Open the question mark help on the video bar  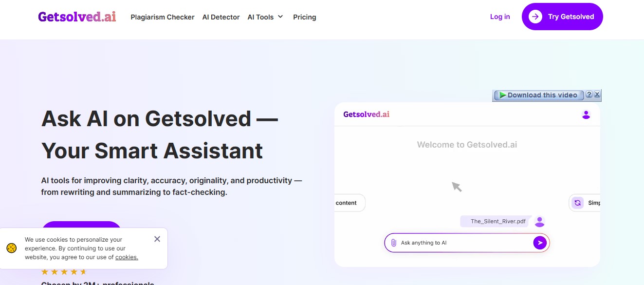[589, 95]
